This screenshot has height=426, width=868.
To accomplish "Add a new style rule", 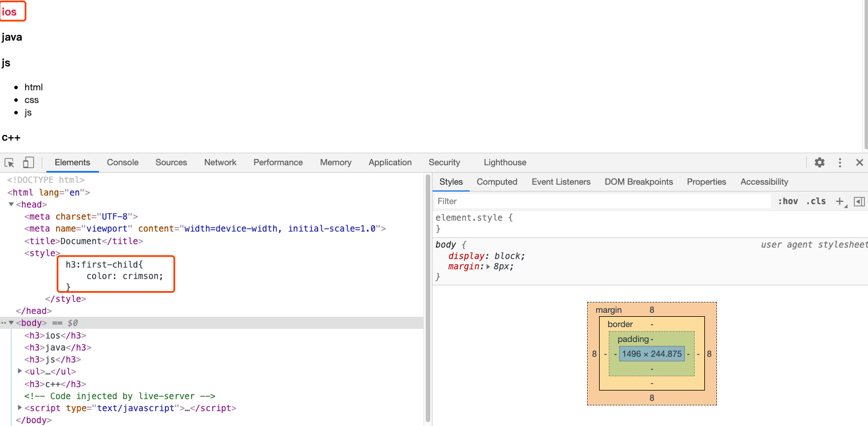I will click(841, 201).
